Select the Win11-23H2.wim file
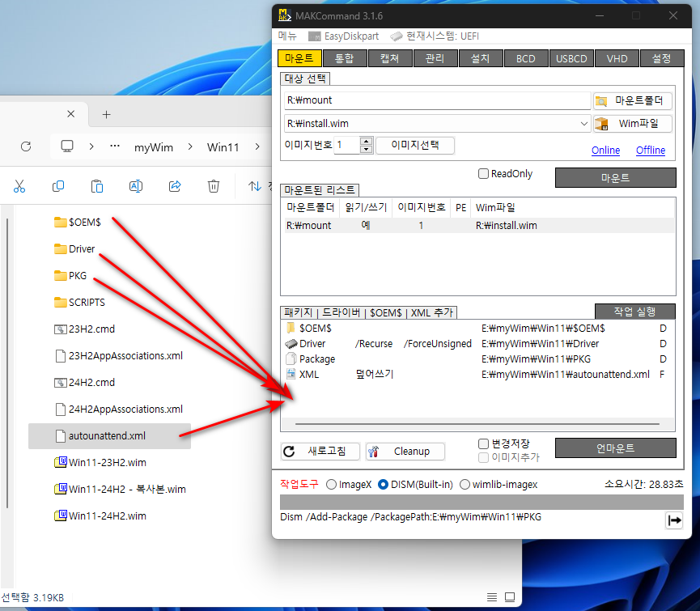700x611 pixels. [100, 462]
